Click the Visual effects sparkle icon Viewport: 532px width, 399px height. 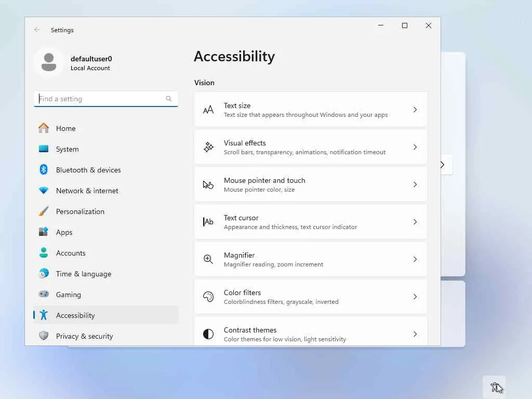coord(208,147)
